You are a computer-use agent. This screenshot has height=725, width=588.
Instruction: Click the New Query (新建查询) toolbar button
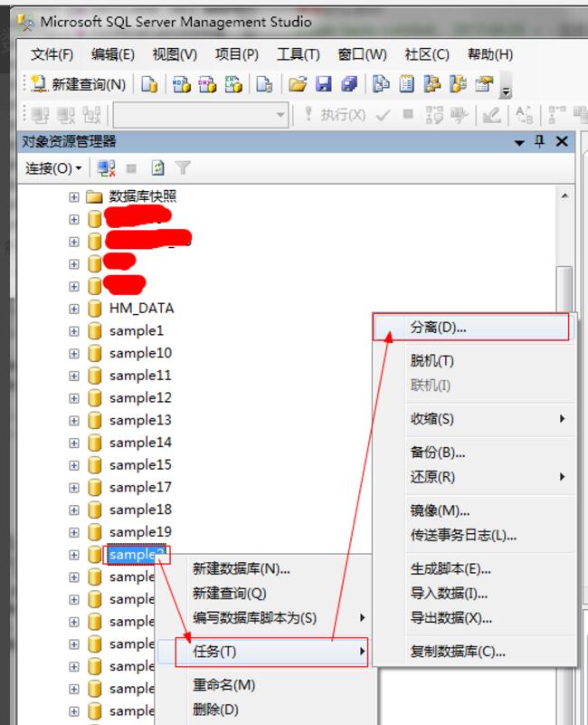pos(78,84)
